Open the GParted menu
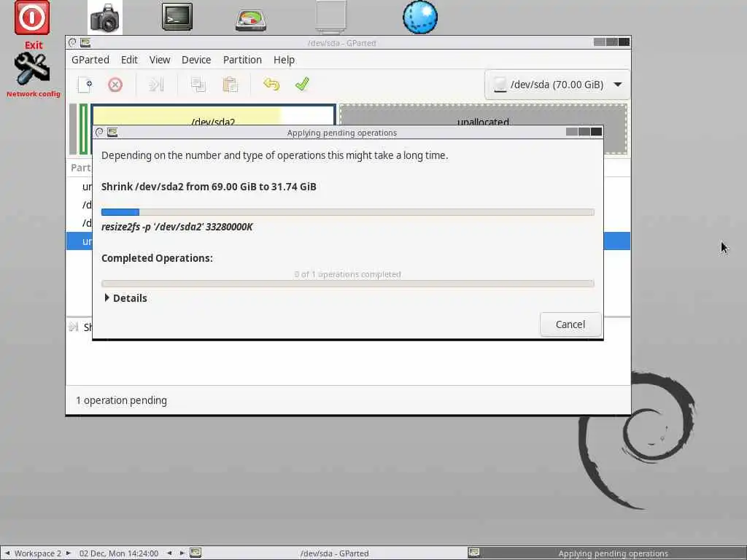 [x=90, y=60]
